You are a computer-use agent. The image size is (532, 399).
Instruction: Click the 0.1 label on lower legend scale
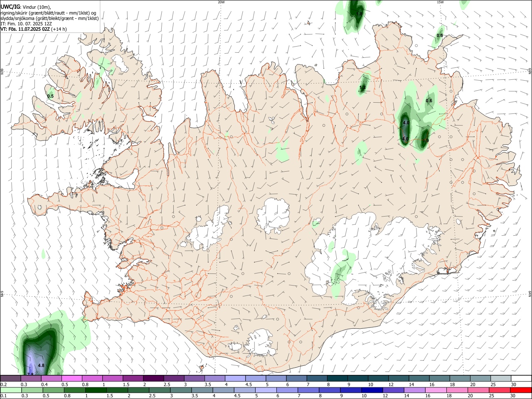(x=3, y=396)
